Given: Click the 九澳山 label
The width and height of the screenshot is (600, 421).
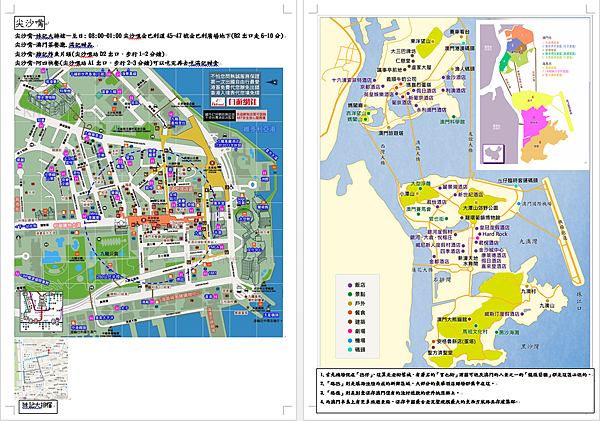Looking at the screenshot, I should click(547, 305).
